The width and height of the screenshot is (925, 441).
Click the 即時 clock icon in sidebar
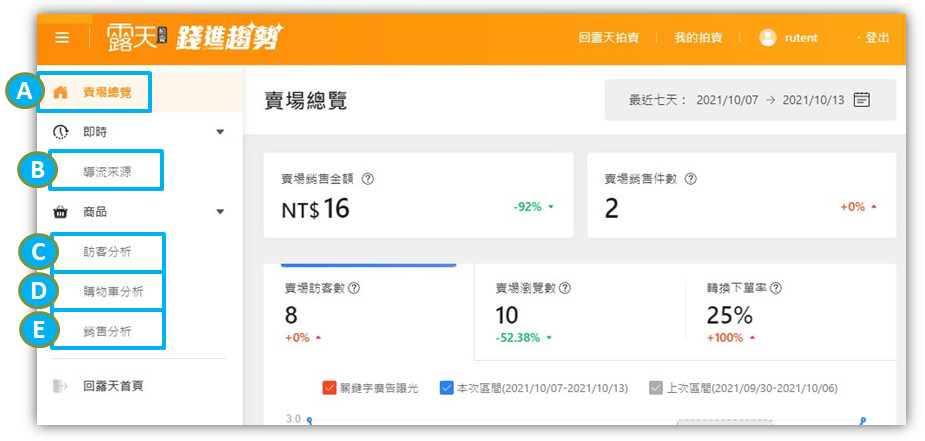click(x=61, y=132)
